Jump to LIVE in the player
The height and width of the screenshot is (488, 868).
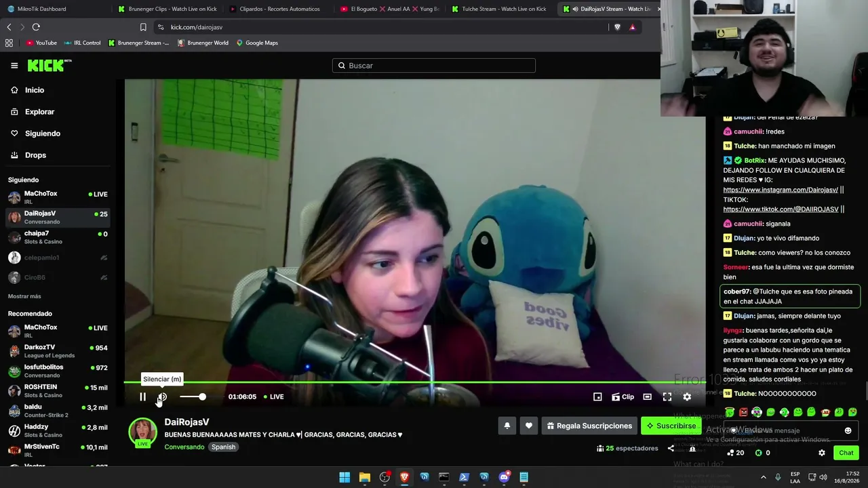click(x=273, y=396)
